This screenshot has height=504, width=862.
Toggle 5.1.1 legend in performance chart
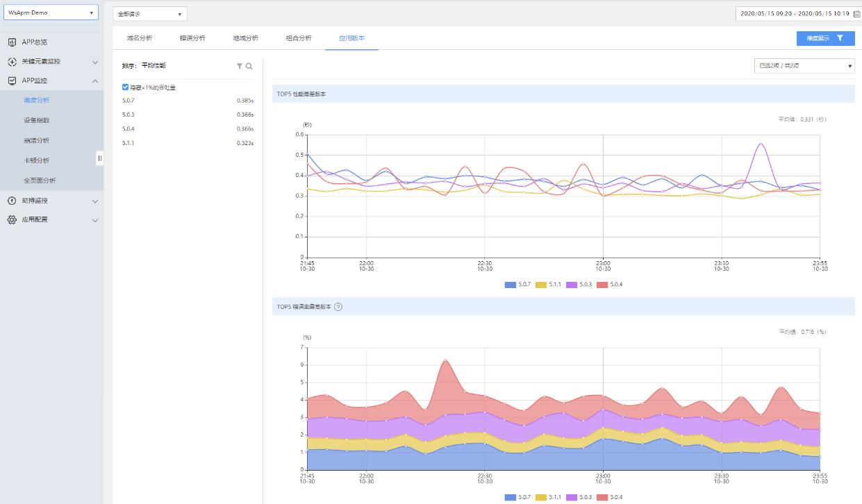pyautogui.click(x=548, y=285)
